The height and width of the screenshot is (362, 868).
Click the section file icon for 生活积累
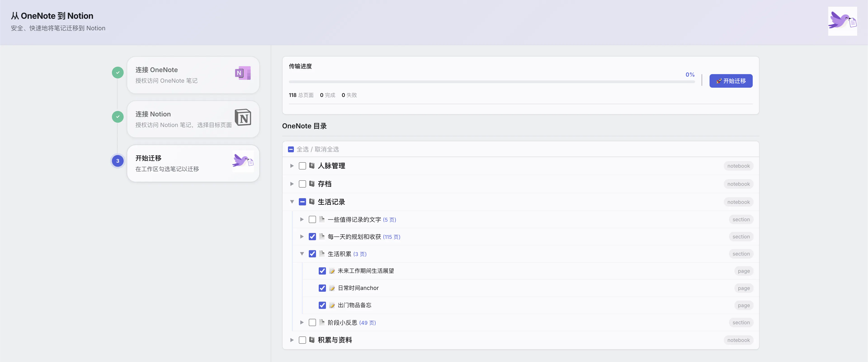(x=322, y=254)
